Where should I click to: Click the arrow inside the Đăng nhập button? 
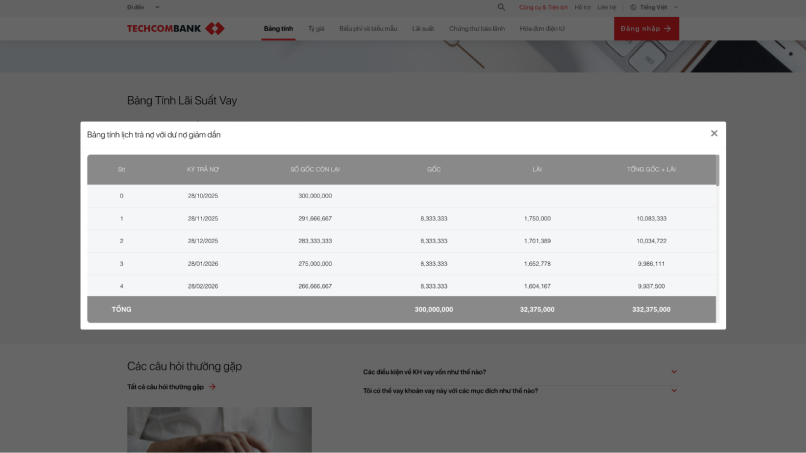pyautogui.click(x=668, y=29)
